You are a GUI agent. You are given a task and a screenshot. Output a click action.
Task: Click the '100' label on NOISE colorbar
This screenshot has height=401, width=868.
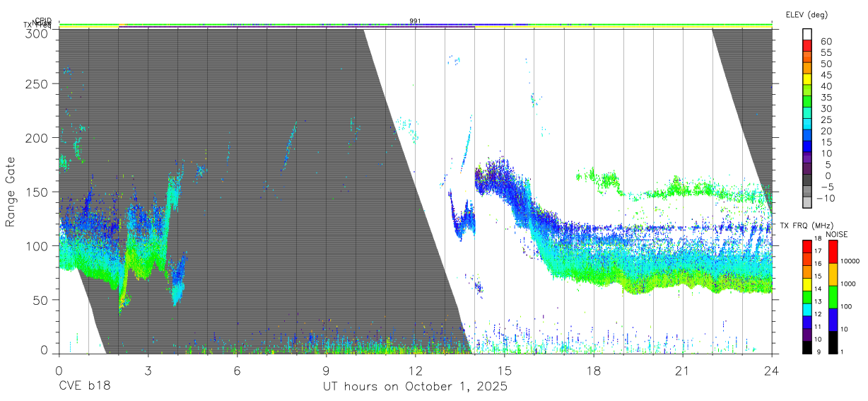pyautogui.click(x=848, y=307)
